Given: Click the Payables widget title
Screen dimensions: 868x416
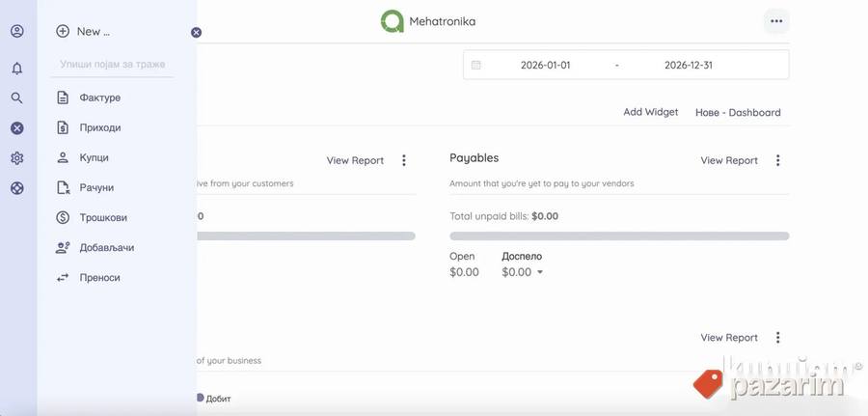Looking at the screenshot, I should tap(474, 158).
